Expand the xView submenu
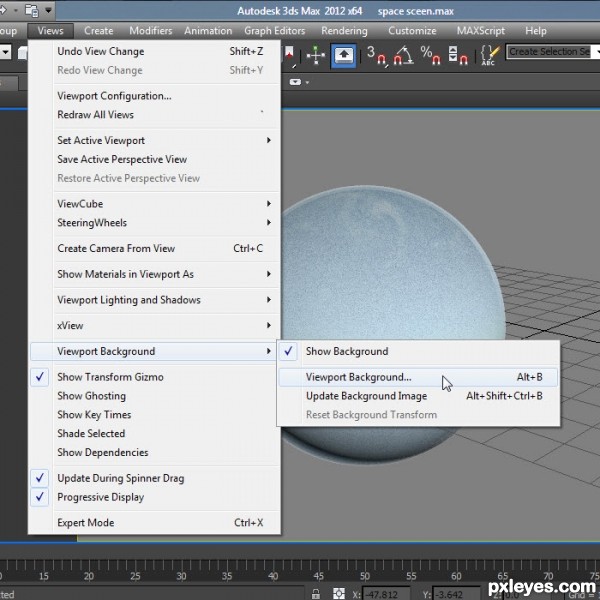 155,326
